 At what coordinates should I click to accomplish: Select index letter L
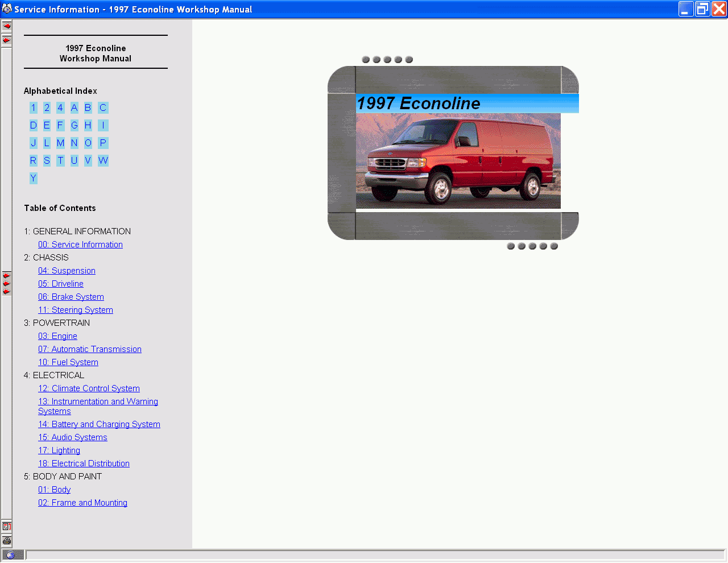click(47, 143)
